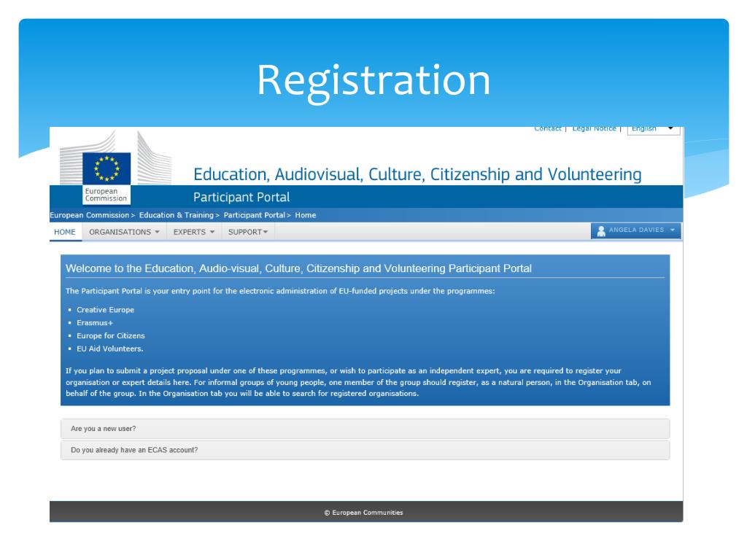Switch to the Home tab
The image size is (747, 560).
pos(65,232)
